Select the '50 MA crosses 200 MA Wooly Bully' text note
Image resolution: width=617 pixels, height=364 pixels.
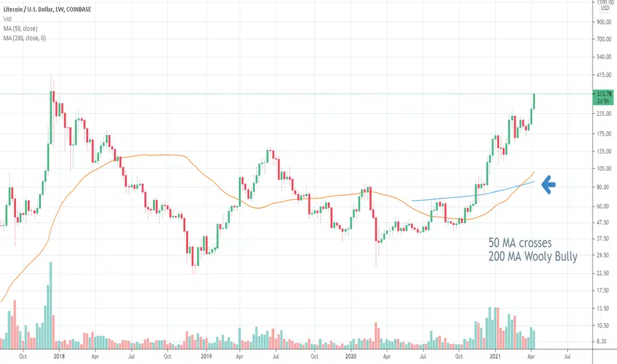click(533, 250)
